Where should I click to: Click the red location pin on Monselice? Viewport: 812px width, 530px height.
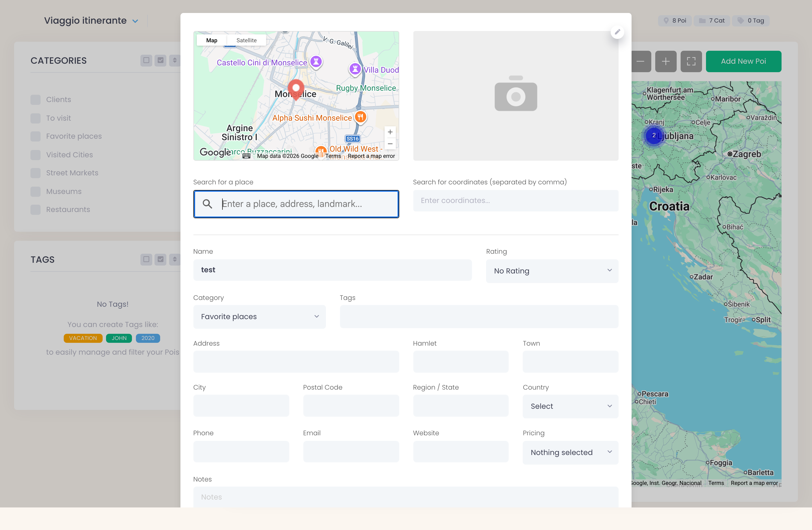pyautogui.click(x=296, y=89)
